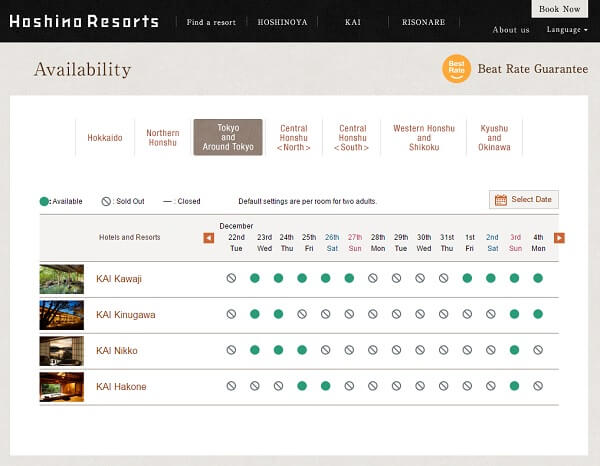Select KAI Kawaji availability on 4th Mon
600x466 pixels.
(538, 278)
